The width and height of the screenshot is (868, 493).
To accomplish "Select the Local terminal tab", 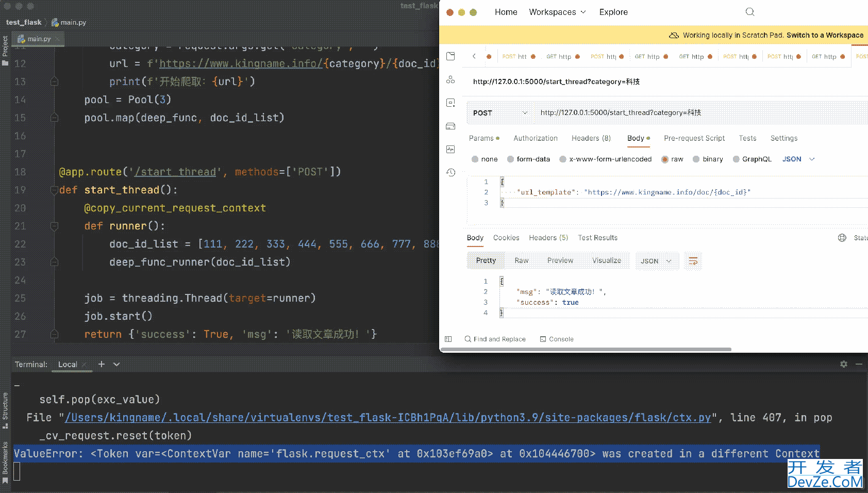I will [x=68, y=364].
